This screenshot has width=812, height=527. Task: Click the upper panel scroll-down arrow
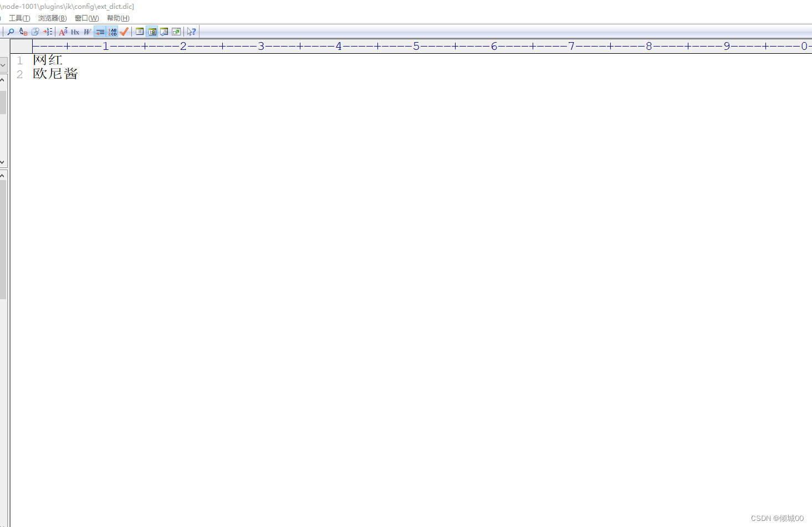[3, 162]
